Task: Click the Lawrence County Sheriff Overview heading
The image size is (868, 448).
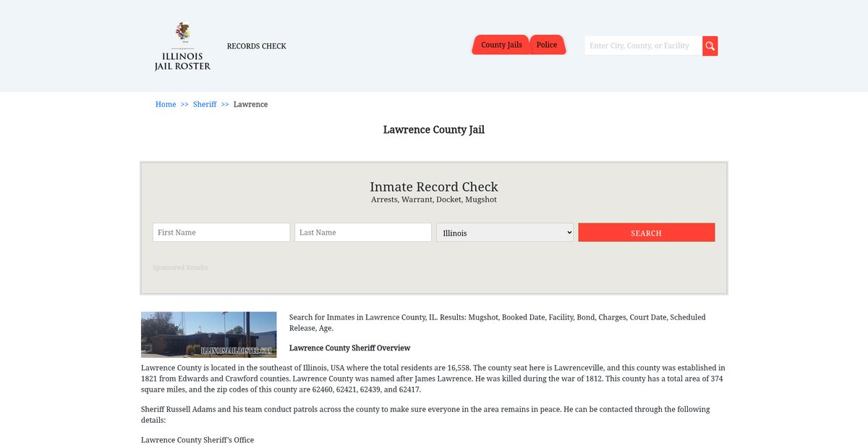Action: point(350,348)
